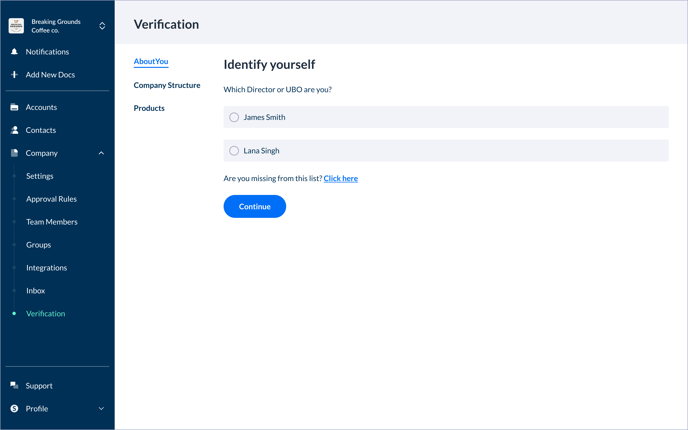Click the Company document icon

pyautogui.click(x=14, y=153)
